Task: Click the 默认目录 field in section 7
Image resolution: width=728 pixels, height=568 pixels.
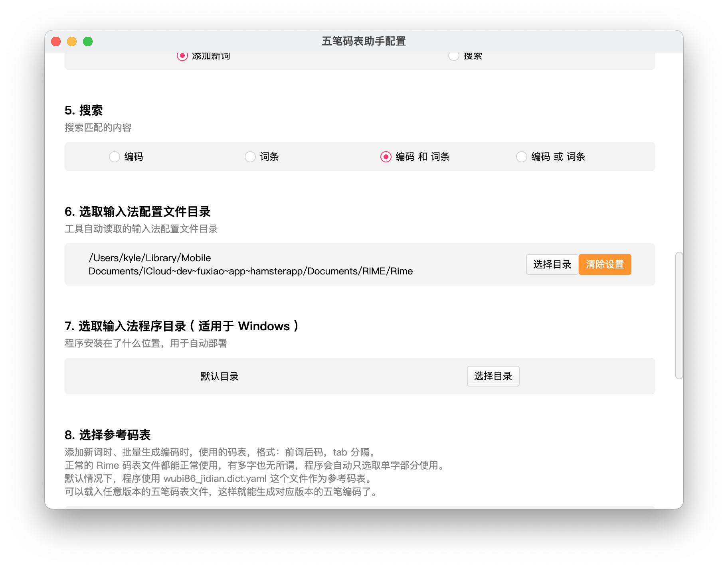Action: (219, 376)
